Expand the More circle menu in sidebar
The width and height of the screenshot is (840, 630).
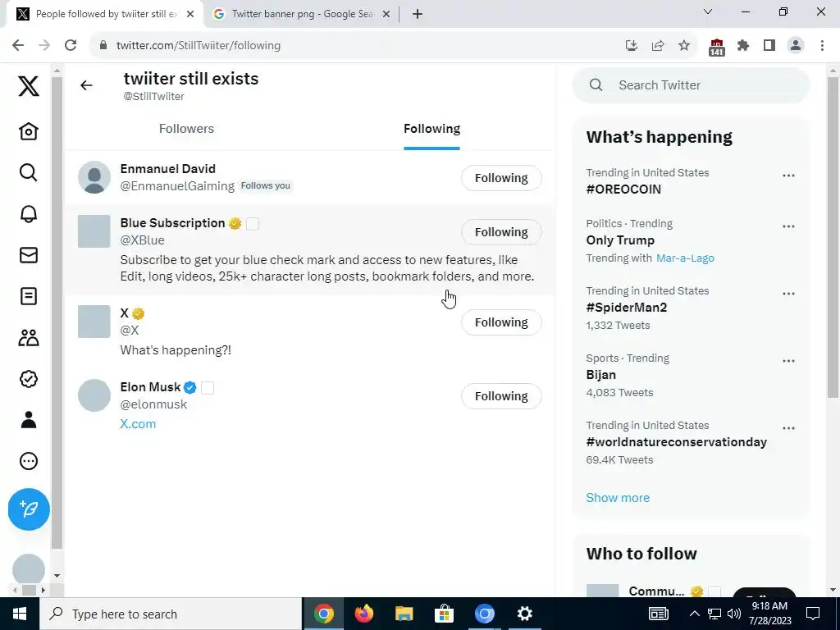(x=29, y=461)
